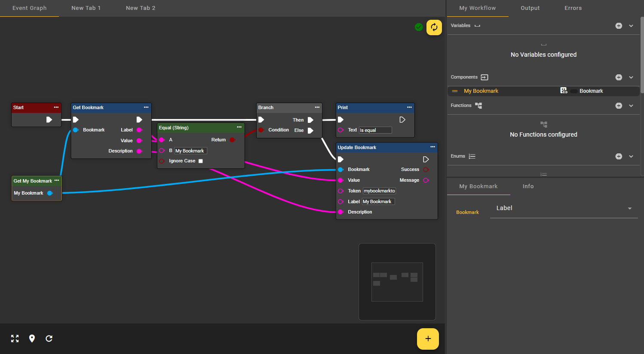Open the Errors tab

click(x=573, y=8)
